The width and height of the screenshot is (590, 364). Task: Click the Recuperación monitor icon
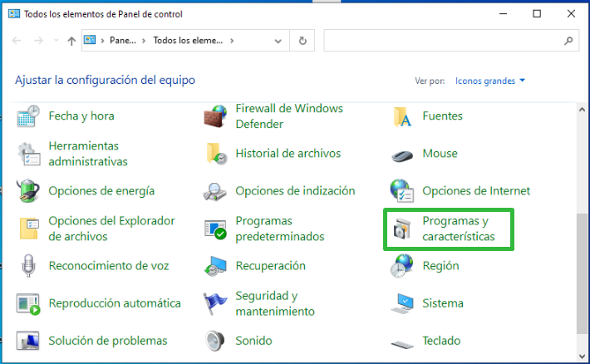[x=215, y=266]
